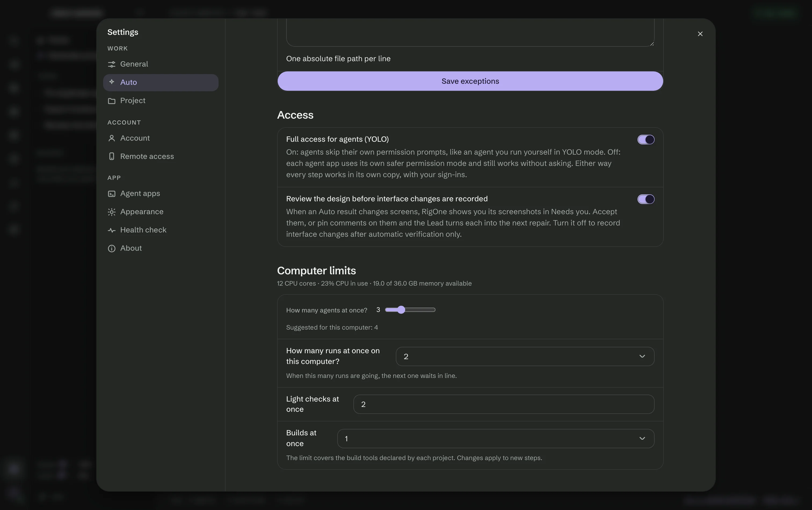Click the CPU cores and memory status line
The height and width of the screenshot is (510, 812).
(374, 283)
